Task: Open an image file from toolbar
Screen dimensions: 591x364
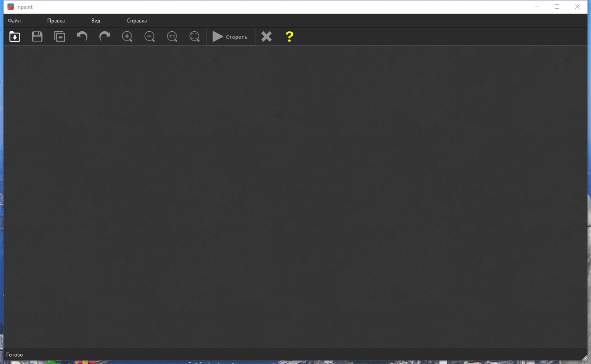Action: pyautogui.click(x=15, y=37)
